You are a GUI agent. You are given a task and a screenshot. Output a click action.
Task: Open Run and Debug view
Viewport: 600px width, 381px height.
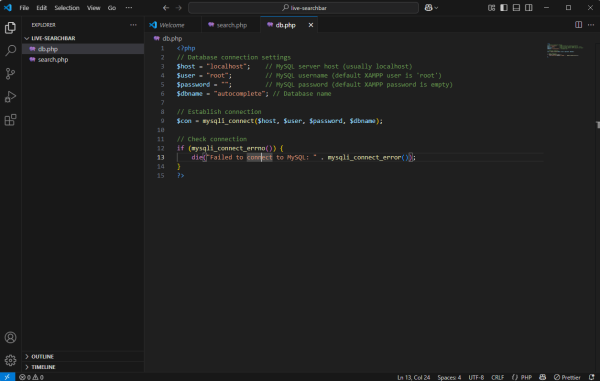[x=10, y=97]
